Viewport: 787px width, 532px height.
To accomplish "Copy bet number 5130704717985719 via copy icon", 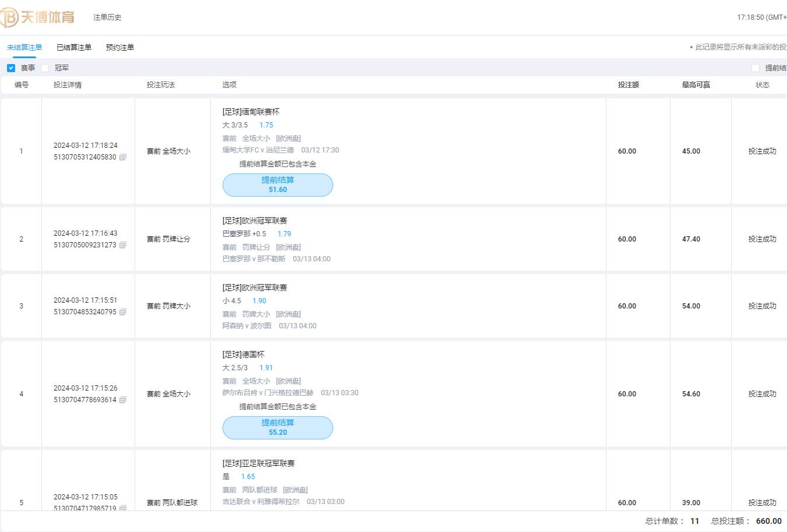I will 123,508.
